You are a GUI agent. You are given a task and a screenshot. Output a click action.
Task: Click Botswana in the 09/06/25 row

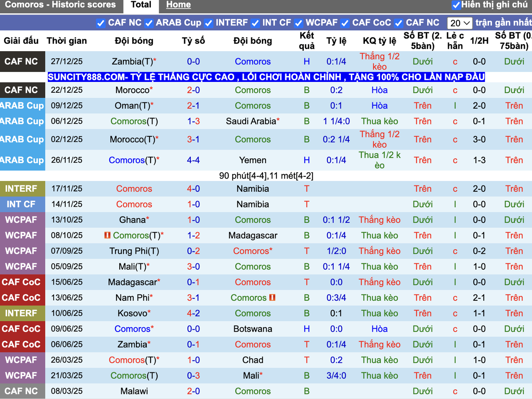(x=253, y=329)
